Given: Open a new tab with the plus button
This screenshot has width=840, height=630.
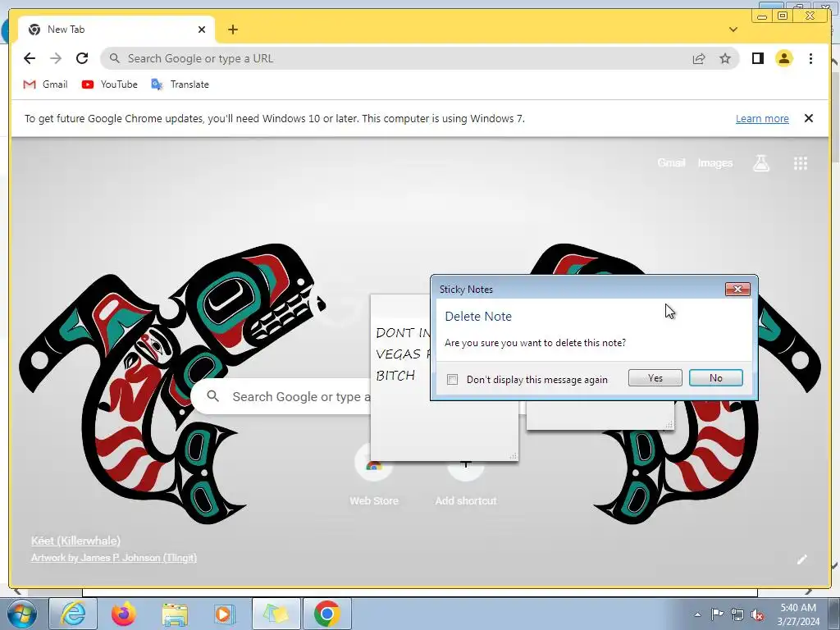Looking at the screenshot, I should 232,30.
